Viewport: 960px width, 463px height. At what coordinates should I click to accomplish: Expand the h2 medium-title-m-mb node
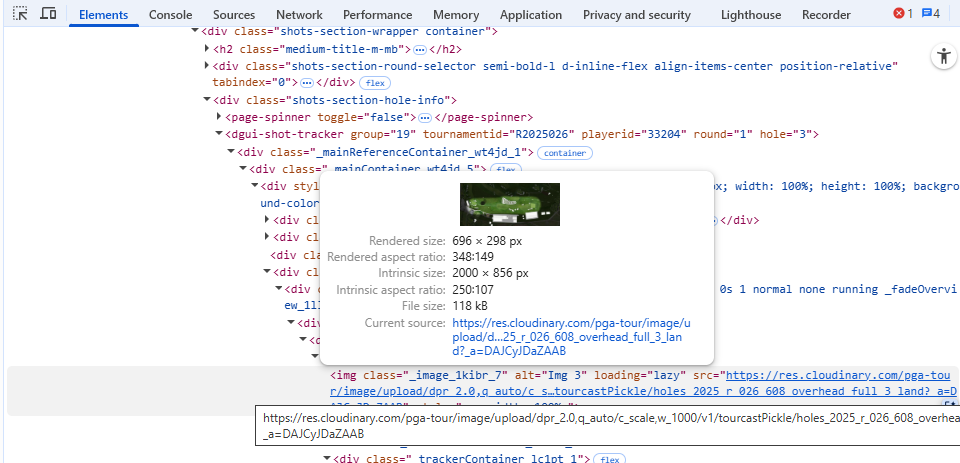207,49
